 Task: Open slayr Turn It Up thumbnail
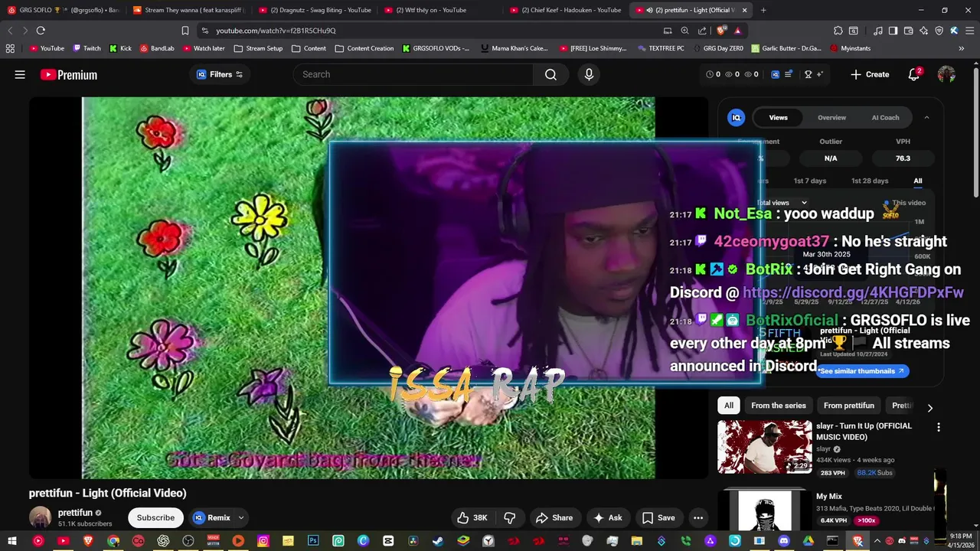pyautogui.click(x=764, y=447)
